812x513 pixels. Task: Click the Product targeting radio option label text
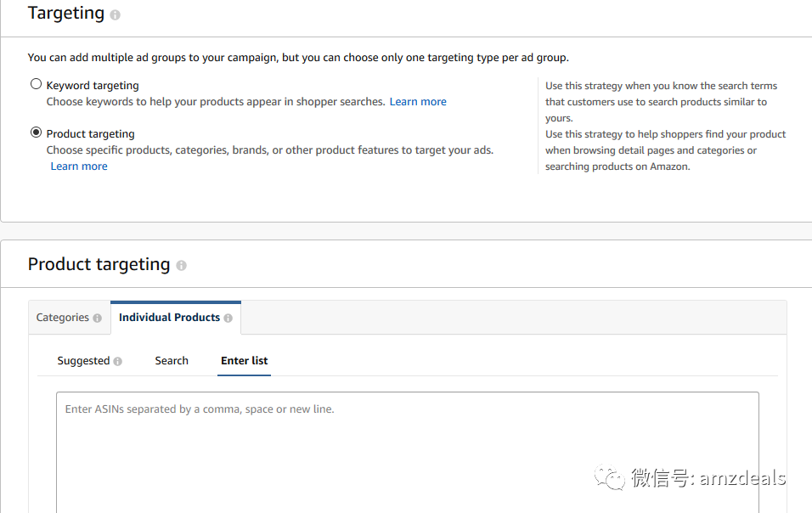click(90, 134)
